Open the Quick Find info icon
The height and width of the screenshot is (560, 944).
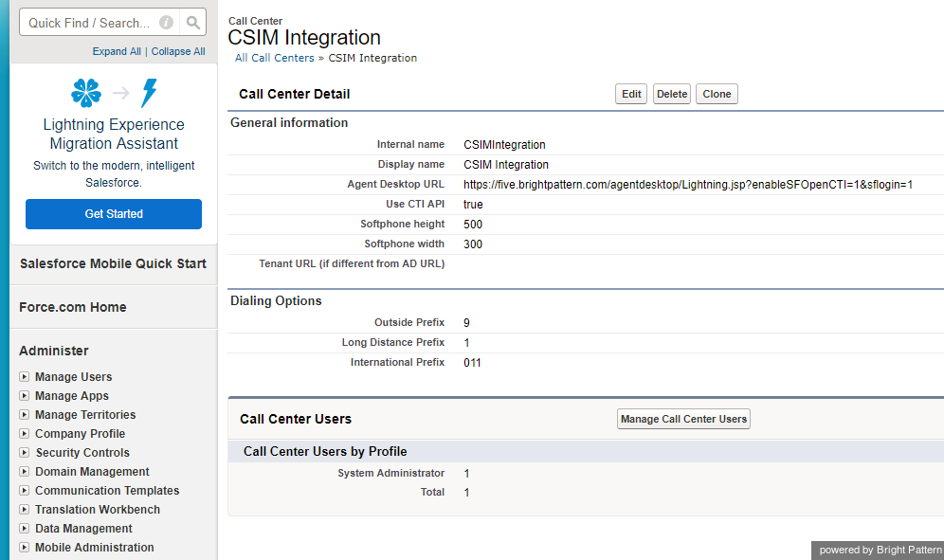[x=166, y=23]
